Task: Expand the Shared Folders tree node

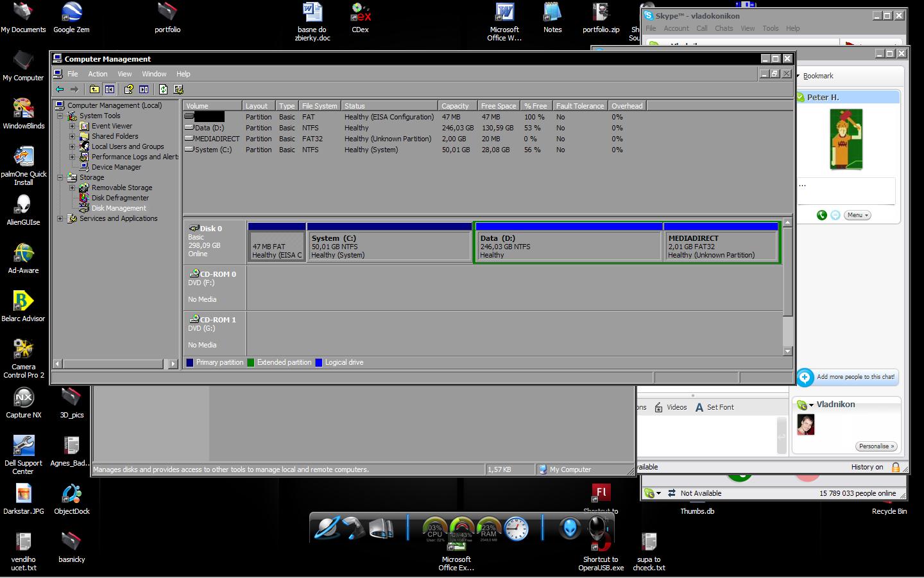Action: tap(73, 136)
